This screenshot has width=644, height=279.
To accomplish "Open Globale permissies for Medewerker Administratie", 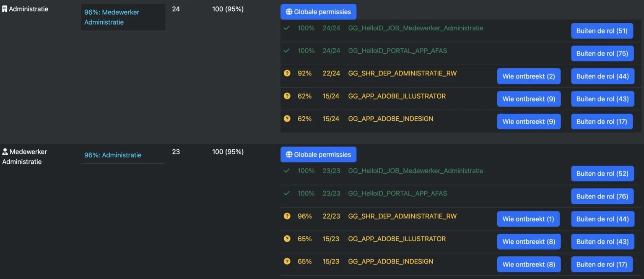I will 318,154.
